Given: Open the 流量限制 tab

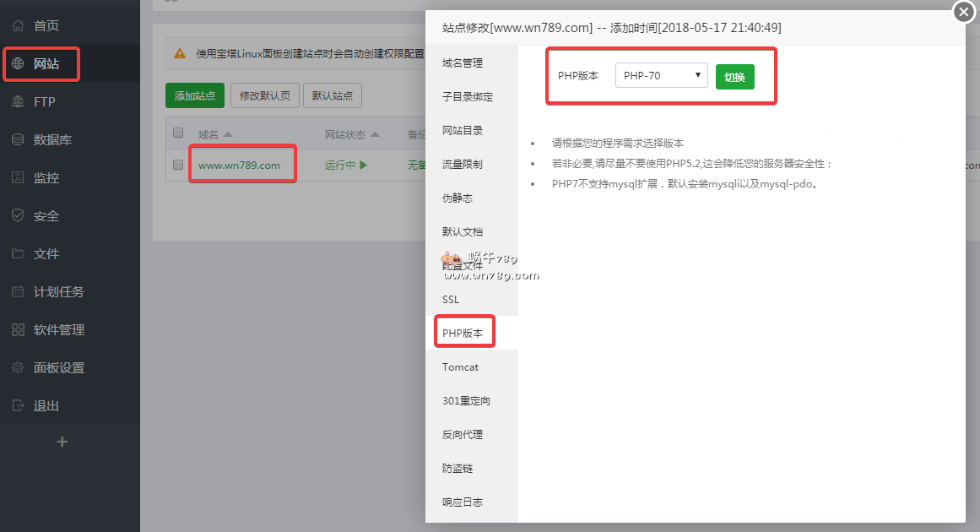Looking at the screenshot, I should pos(463,165).
